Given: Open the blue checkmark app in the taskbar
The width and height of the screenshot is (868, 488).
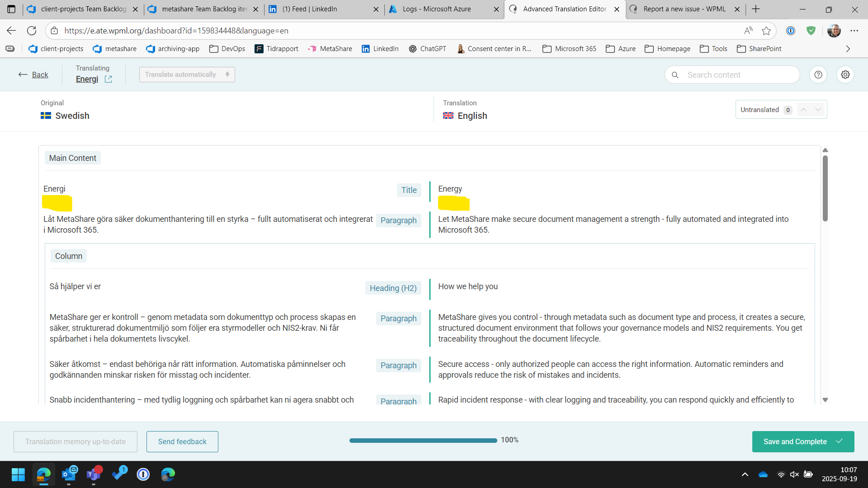Looking at the screenshot, I should pos(119,474).
